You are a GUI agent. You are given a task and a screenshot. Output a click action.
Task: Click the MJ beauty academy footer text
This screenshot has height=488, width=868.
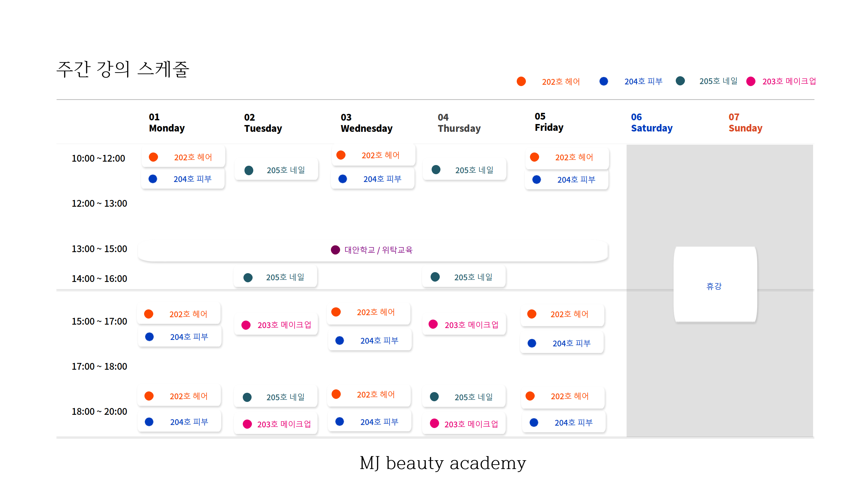coord(442,463)
